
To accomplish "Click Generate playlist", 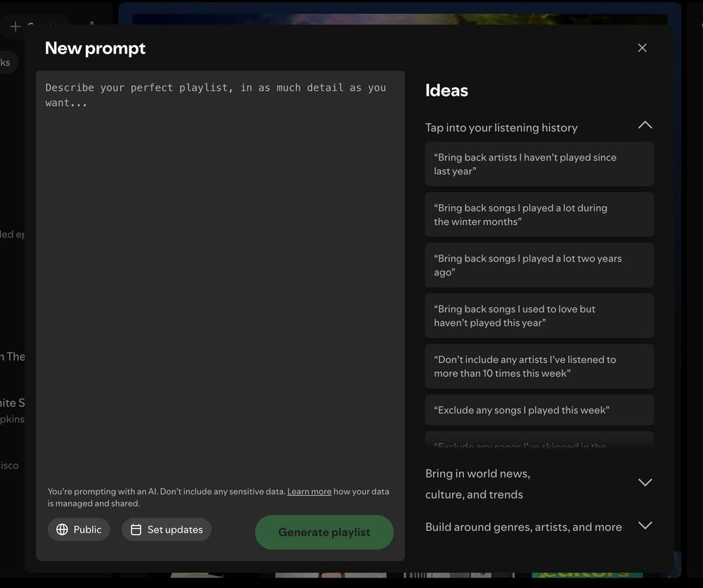I will 324,532.
